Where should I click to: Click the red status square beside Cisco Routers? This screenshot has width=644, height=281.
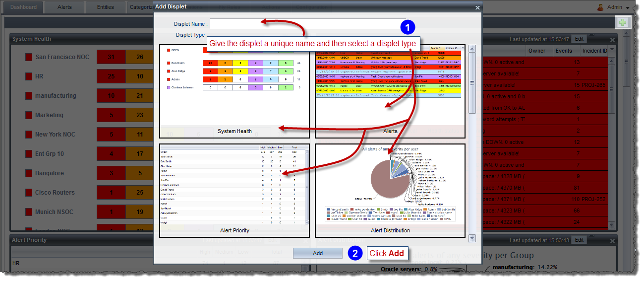[x=29, y=193]
